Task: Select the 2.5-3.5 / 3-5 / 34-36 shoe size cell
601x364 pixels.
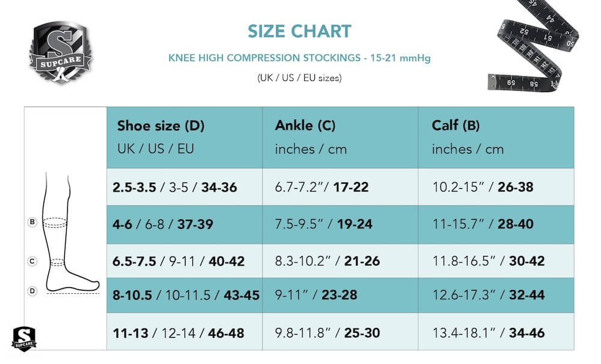Action: pyautogui.click(x=185, y=187)
